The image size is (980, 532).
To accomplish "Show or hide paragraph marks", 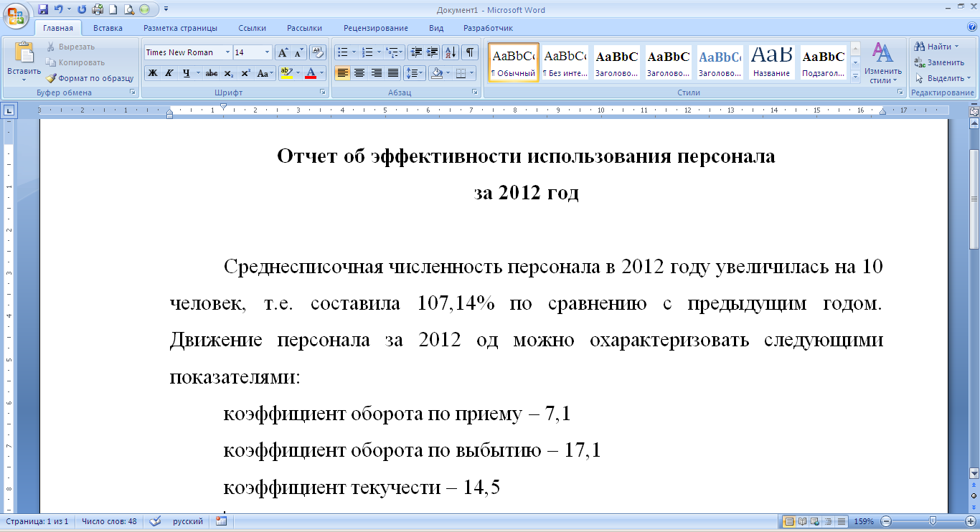I will (470, 52).
